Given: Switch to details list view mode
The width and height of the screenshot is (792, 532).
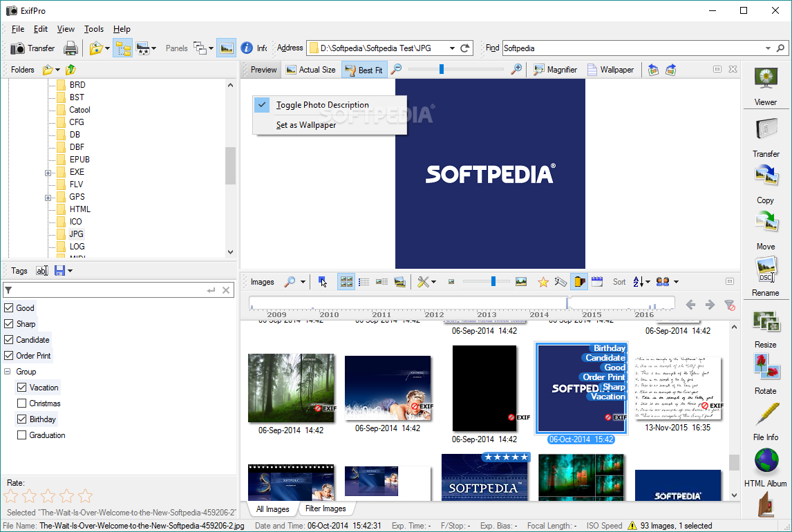Looking at the screenshot, I should pos(364,282).
